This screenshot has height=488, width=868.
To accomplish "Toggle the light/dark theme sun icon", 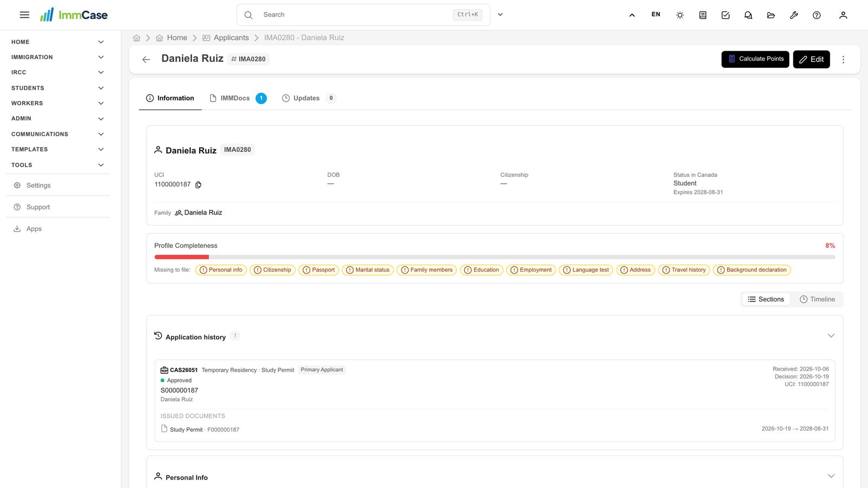I will (x=680, y=15).
